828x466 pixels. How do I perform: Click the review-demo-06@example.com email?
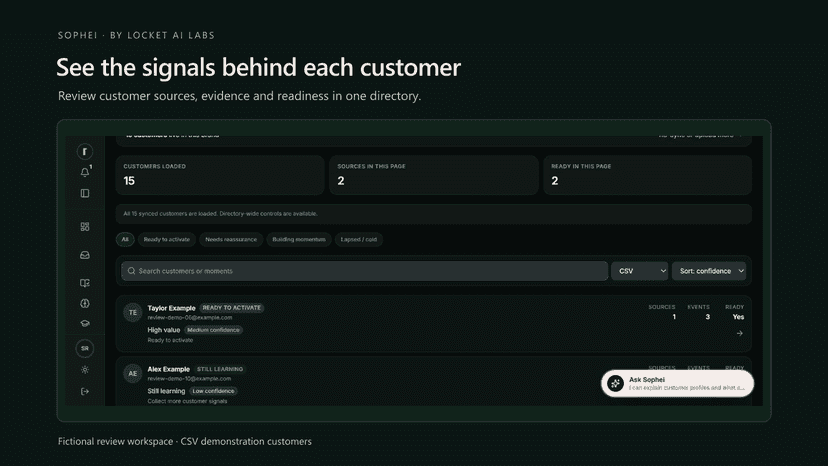coord(190,318)
